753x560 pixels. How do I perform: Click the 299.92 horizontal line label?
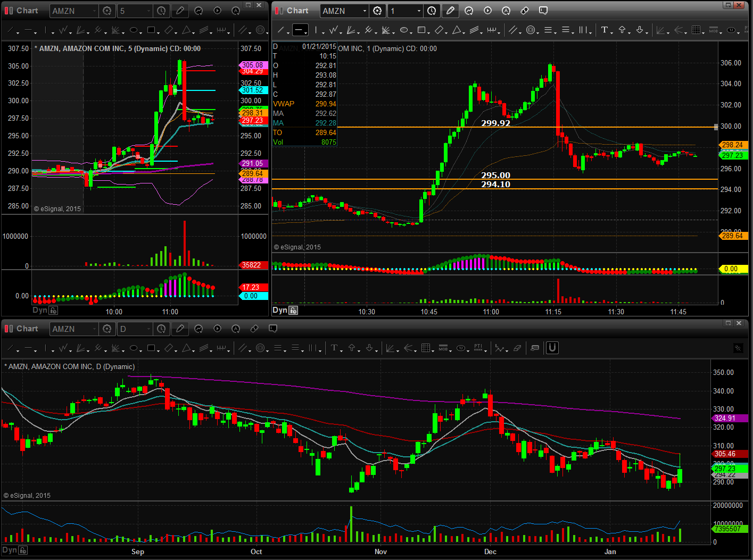pos(495,123)
